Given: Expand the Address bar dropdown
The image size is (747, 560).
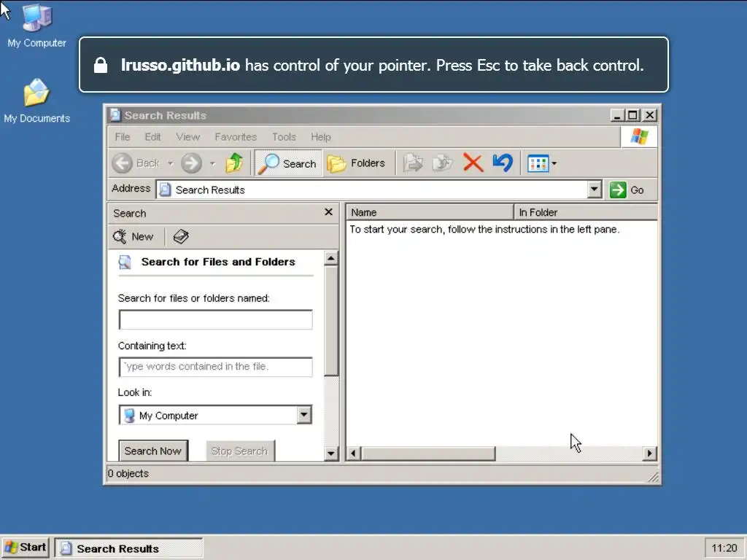Looking at the screenshot, I should point(594,190).
